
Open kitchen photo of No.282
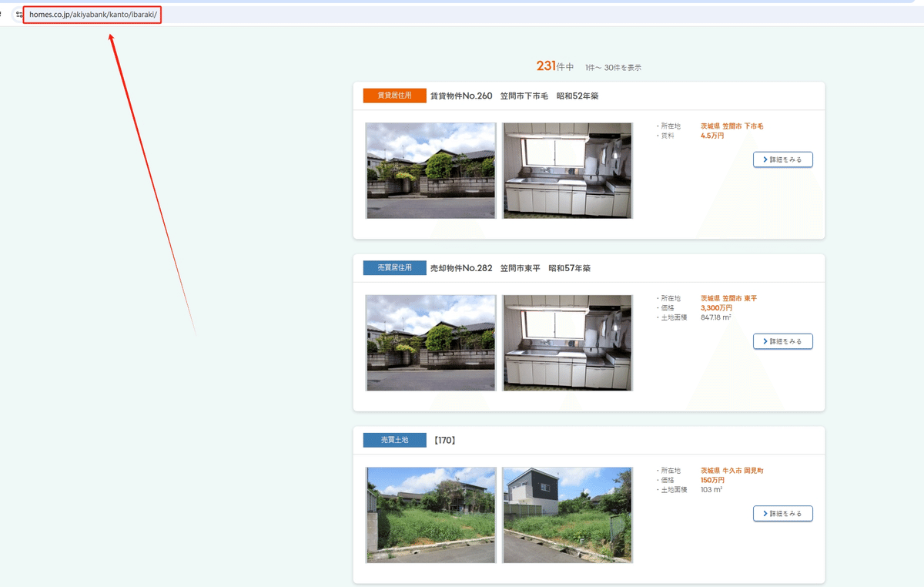coord(567,343)
